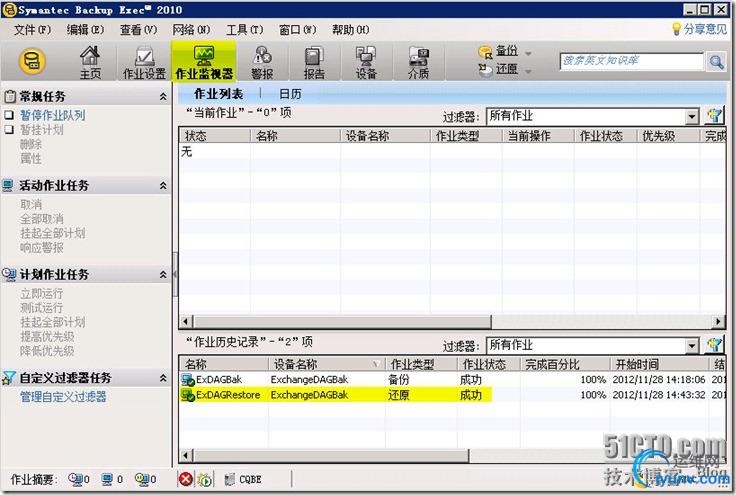The image size is (736, 495).
Task: Open the 查看(V) menu
Action: (138, 30)
